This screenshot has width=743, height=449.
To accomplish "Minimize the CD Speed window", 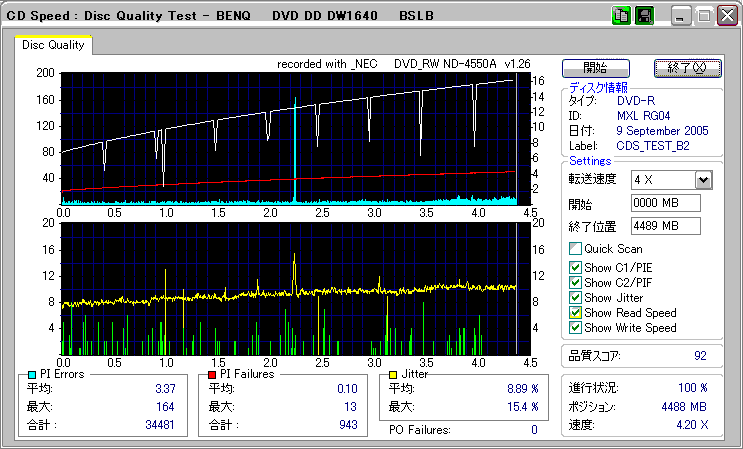I will point(682,17).
